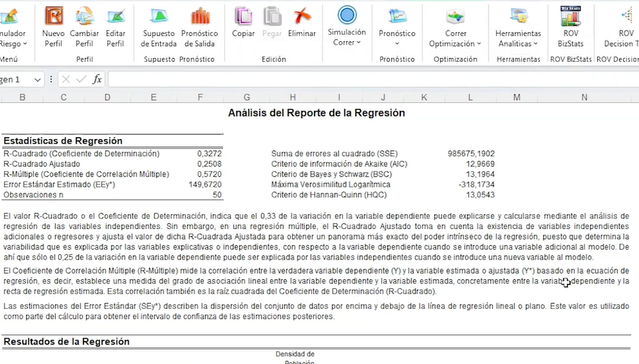639x364 pixels.
Task: Click the title Análisis del Reporte de la Regresión
Action: tap(316, 113)
